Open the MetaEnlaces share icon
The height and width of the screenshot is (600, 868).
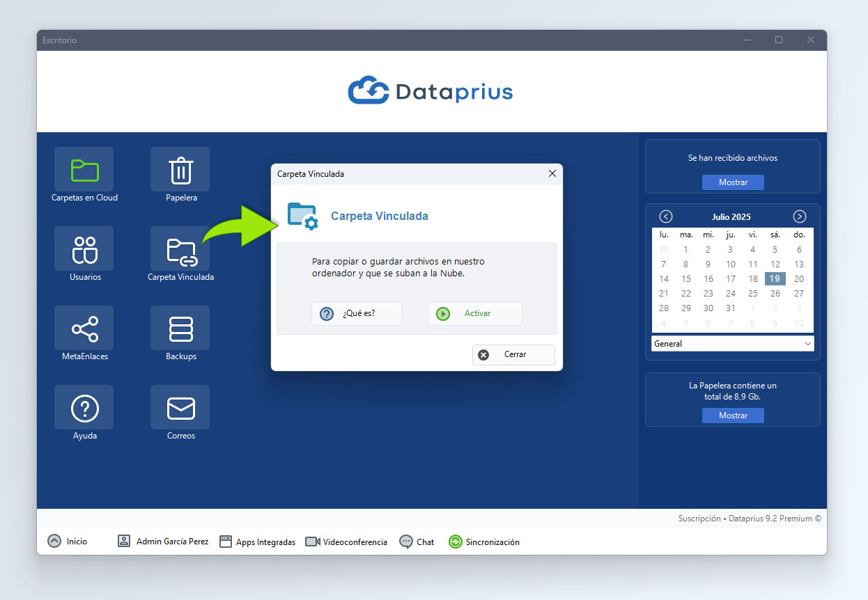click(x=84, y=328)
